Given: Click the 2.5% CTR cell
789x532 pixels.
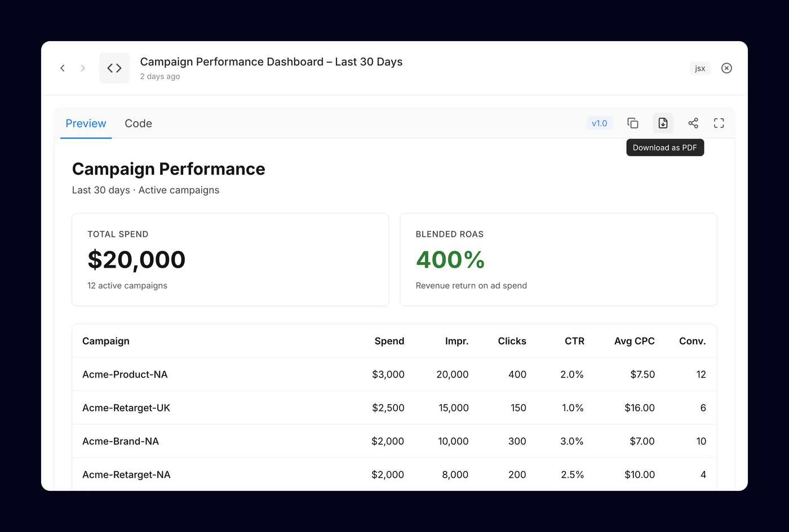Looking at the screenshot, I should tap(573, 475).
